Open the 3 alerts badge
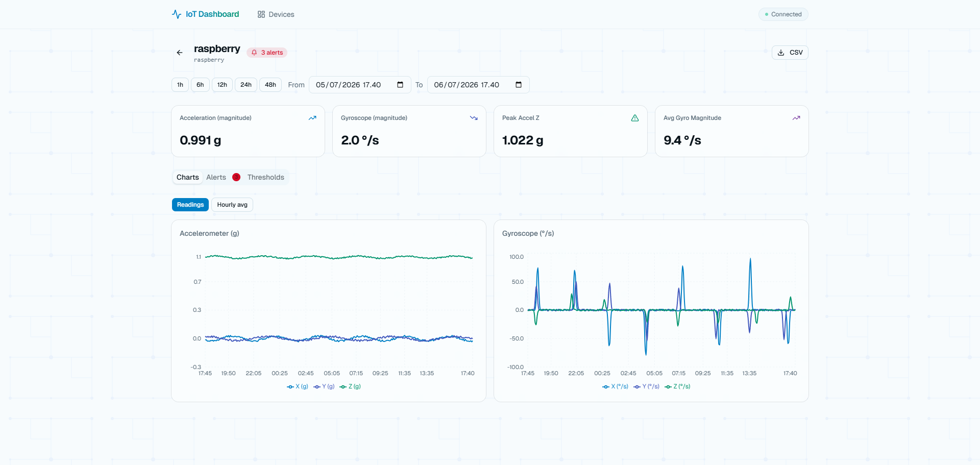Image resolution: width=980 pixels, height=465 pixels. click(x=267, y=53)
